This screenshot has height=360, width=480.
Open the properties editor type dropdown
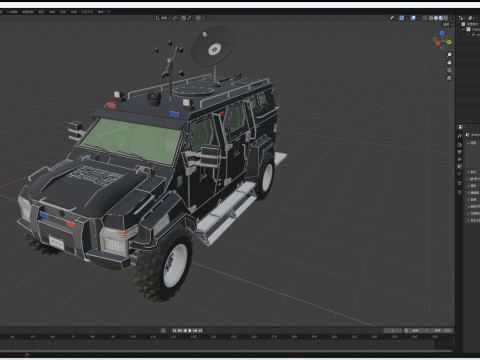coord(461,127)
